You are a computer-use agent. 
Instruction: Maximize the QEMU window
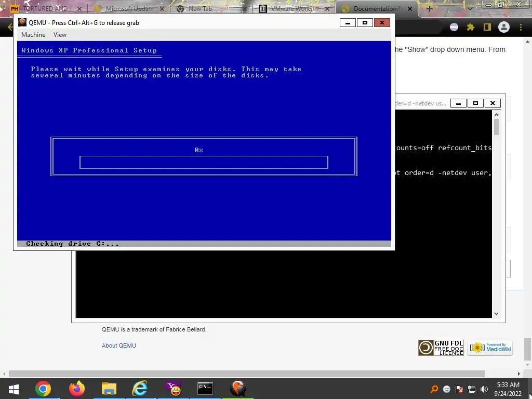point(365,23)
